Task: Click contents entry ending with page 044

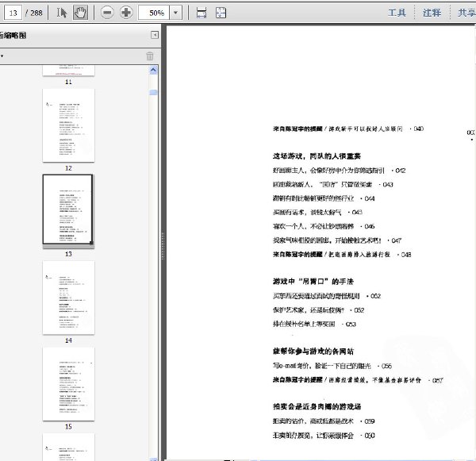Action: 324,198
